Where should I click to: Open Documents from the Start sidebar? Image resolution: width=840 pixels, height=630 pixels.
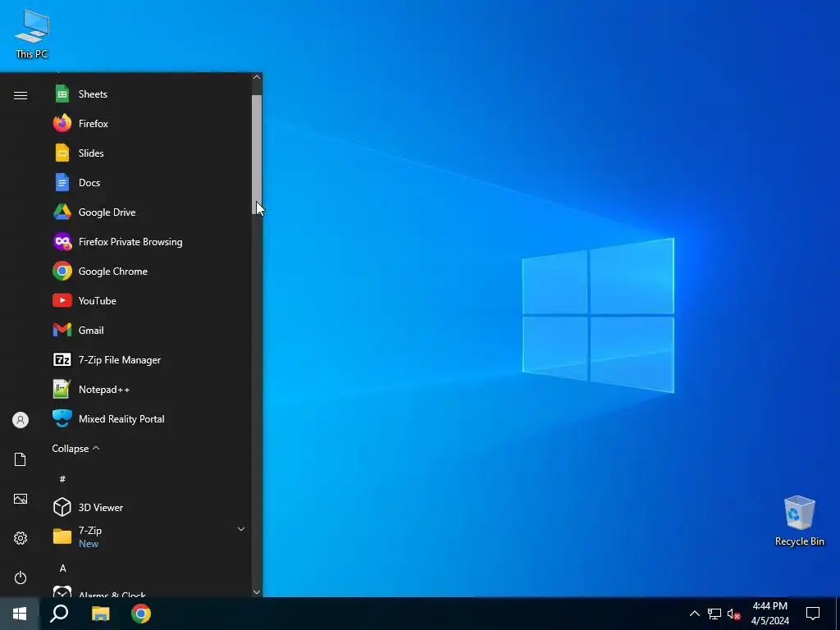coord(21,459)
